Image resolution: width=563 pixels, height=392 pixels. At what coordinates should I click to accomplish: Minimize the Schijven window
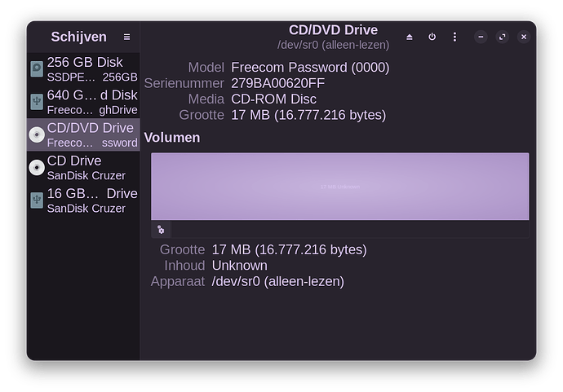click(481, 37)
